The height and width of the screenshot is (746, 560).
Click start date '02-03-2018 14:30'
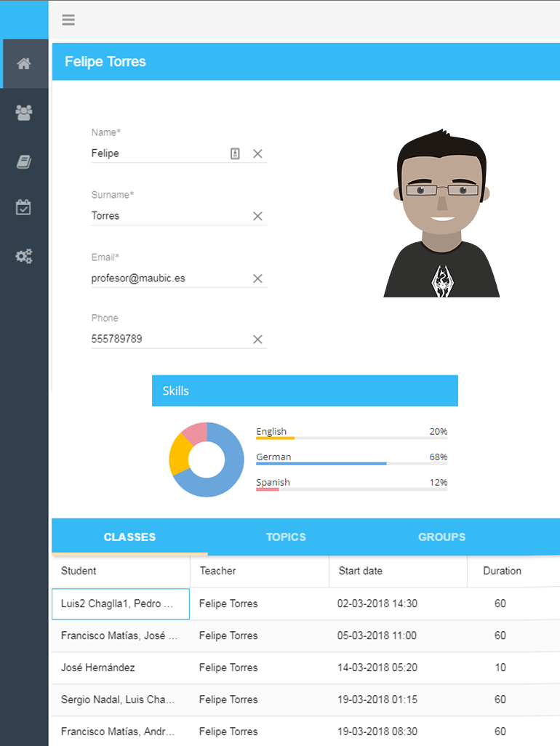coord(377,603)
